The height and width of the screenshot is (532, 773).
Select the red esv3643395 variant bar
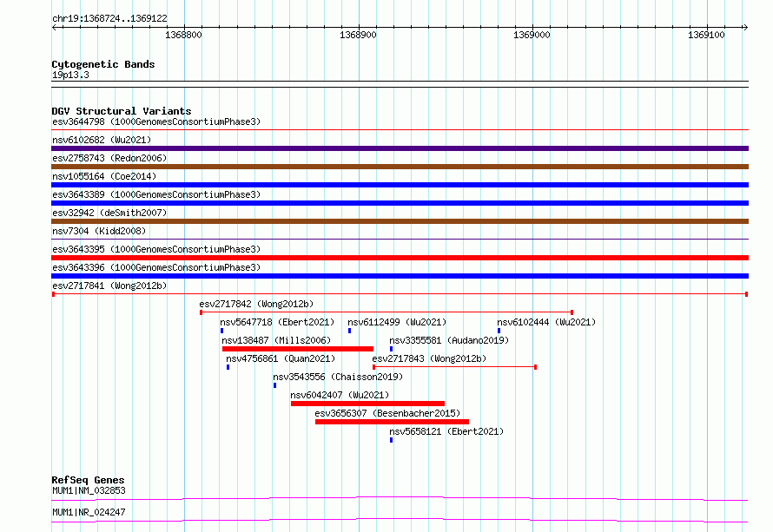[x=400, y=258]
